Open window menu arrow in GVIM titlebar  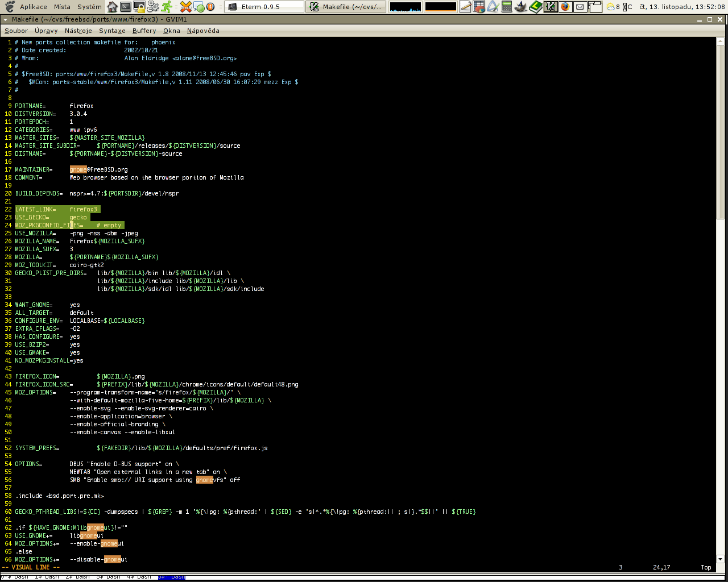(x=5, y=19)
